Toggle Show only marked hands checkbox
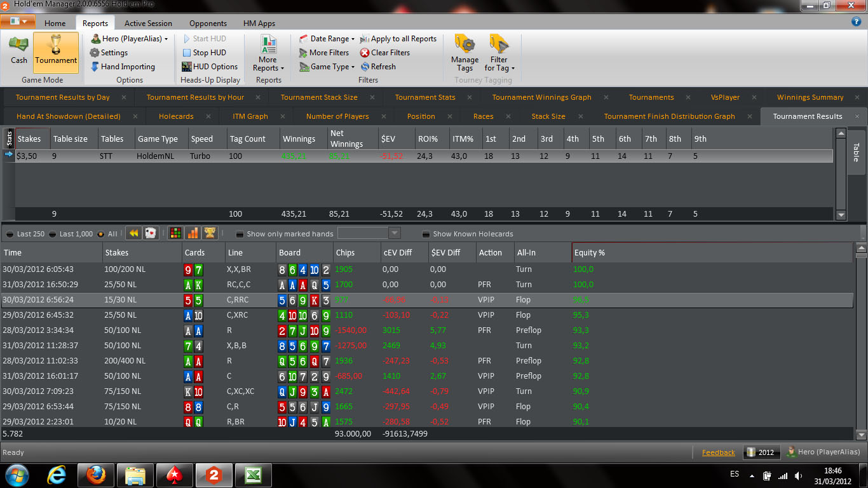This screenshot has width=868, height=488. click(x=240, y=234)
